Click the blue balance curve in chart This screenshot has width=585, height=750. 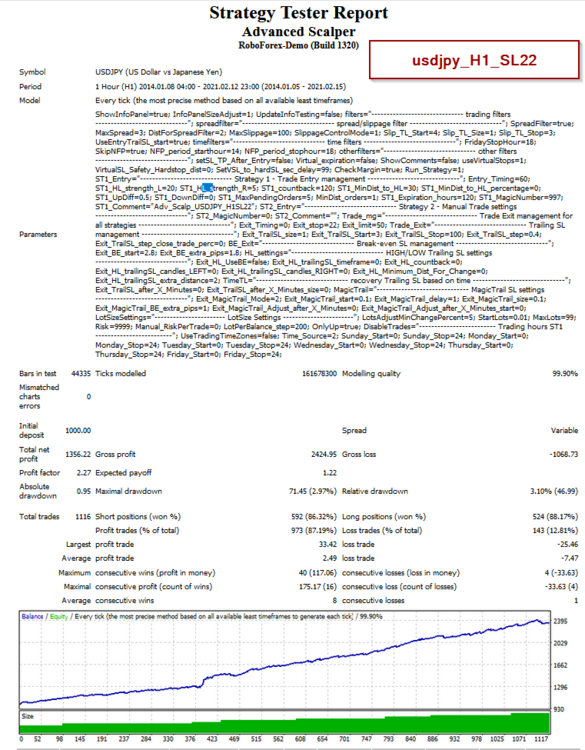click(x=287, y=665)
